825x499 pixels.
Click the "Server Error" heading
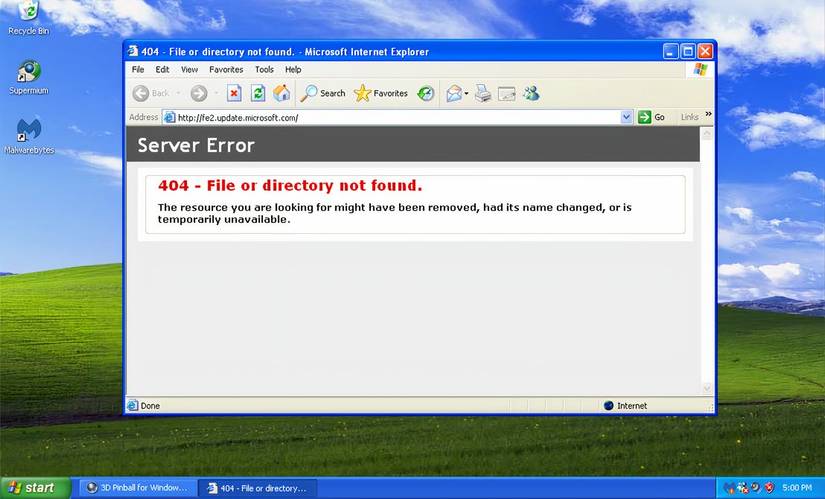point(196,145)
